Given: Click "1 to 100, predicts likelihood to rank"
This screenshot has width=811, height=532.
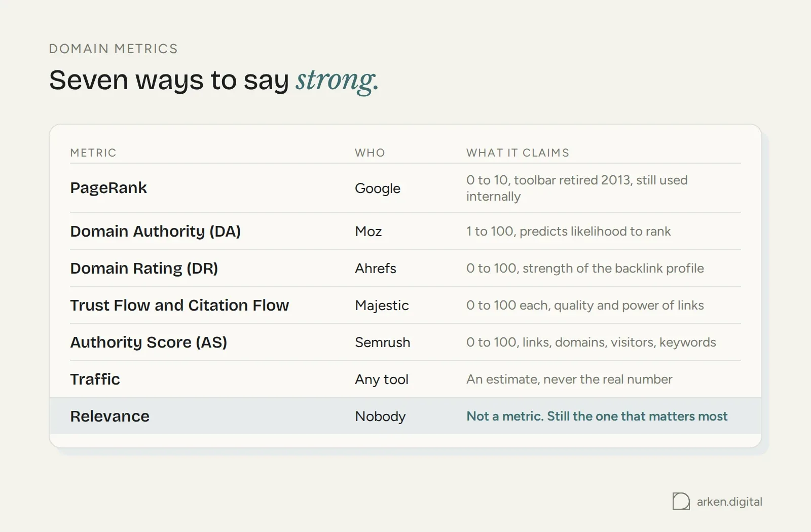Looking at the screenshot, I should tap(568, 232).
